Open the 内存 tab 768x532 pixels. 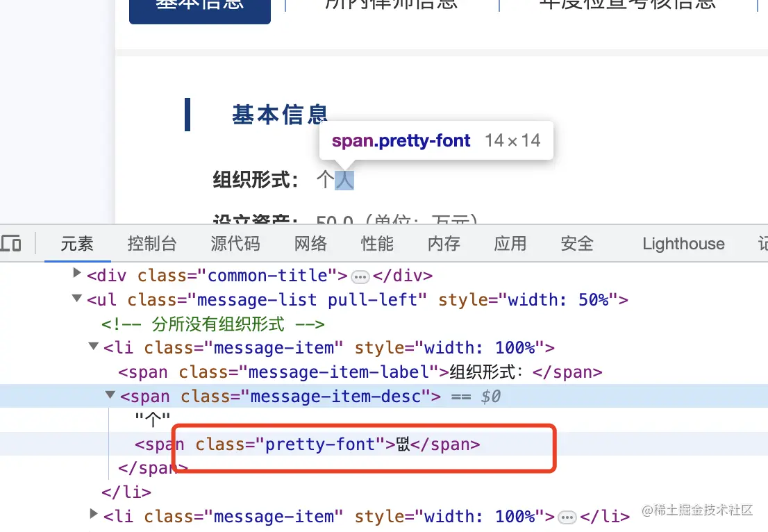(x=444, y=244)
